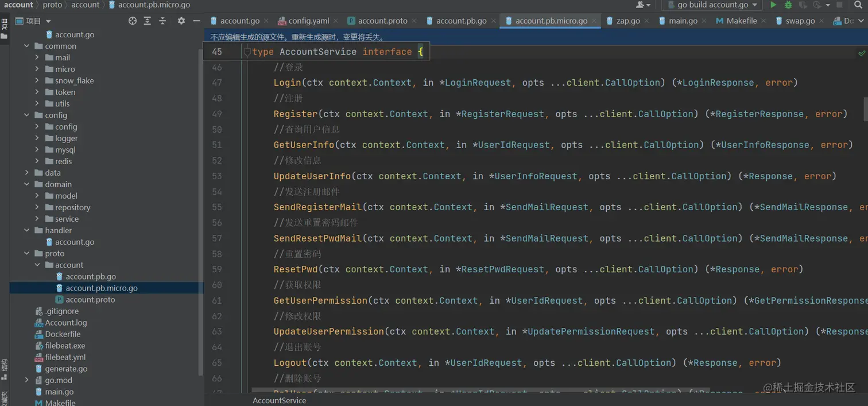The width and height of the screenshot is (868, 406).
Task: Open Search Everywhere magnifier icon
Action: (x=859, y=5)
